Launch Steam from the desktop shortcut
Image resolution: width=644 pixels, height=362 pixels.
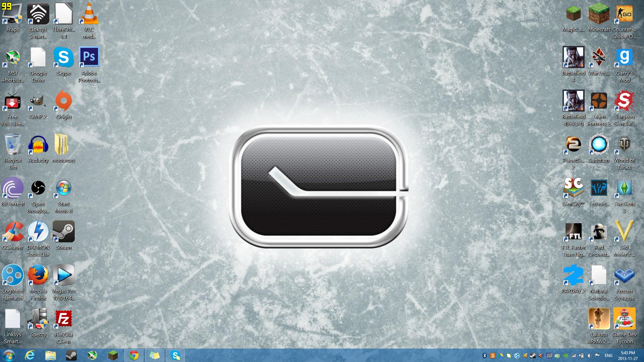(x=63, y=231)
